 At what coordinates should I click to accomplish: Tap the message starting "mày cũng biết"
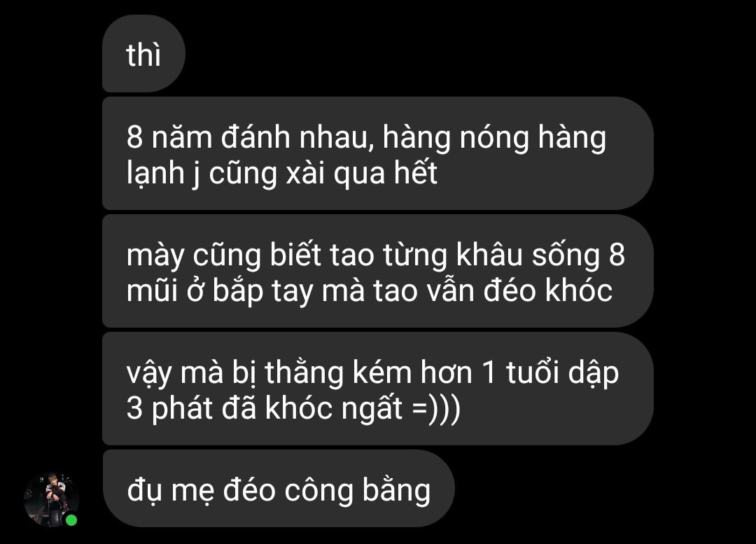pos(377,271)
